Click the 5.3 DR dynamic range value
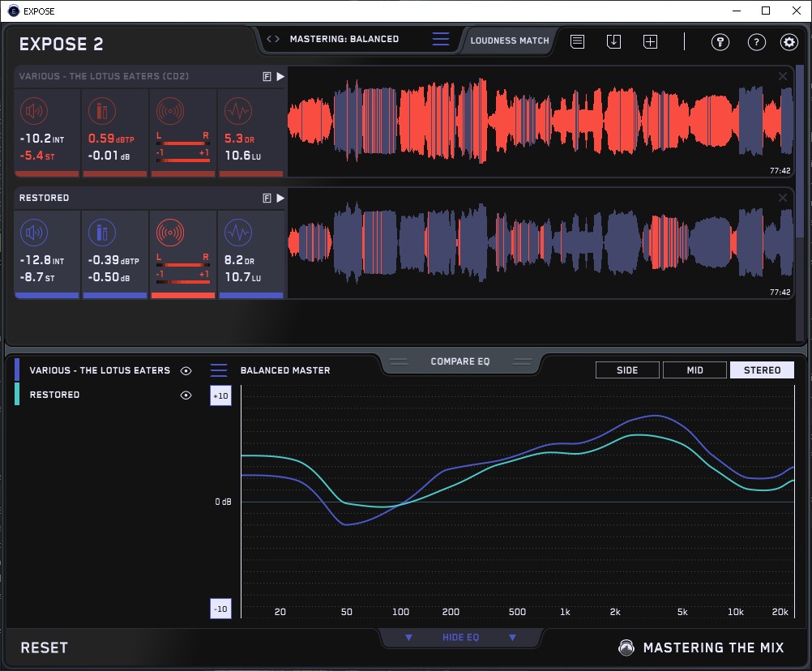This screenshot has width=812, height=671. click(x=239, y=139)
